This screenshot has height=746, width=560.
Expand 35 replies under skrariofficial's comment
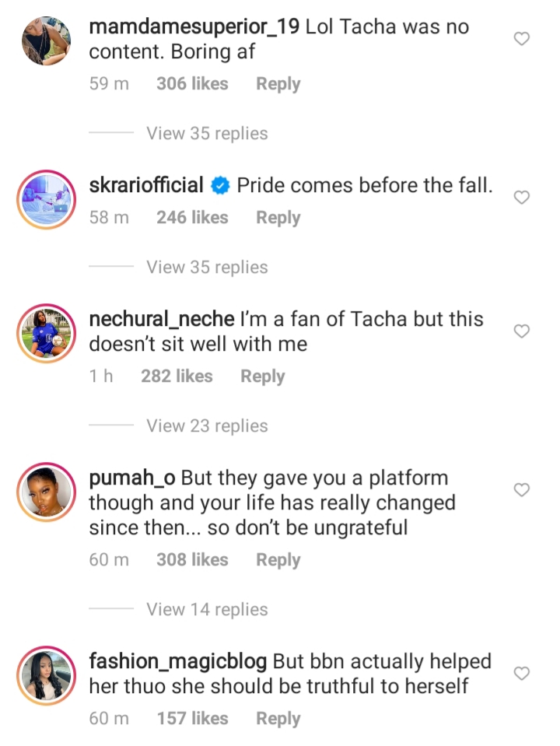pyautogui.click(x=207, y=268)
